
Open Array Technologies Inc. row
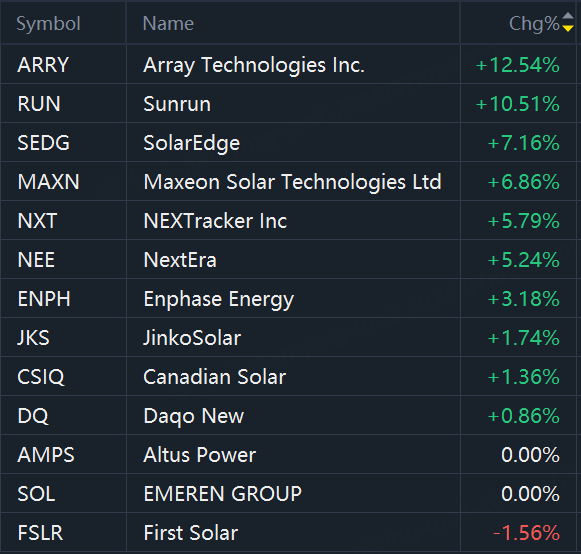click(x=288, y=64)
